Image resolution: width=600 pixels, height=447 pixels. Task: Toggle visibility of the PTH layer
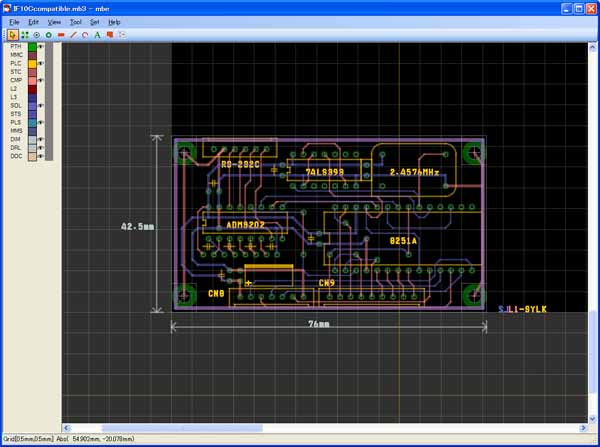[x=41, y=47]
